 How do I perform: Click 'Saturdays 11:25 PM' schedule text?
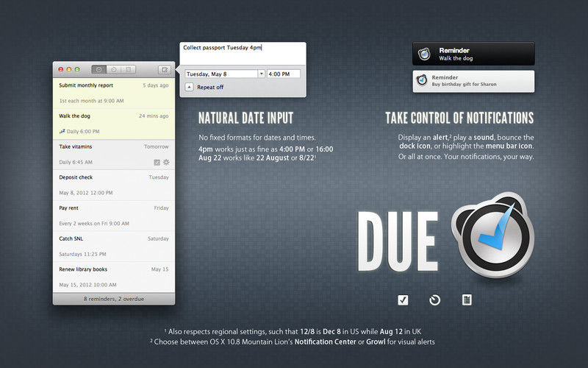point(82,254)
